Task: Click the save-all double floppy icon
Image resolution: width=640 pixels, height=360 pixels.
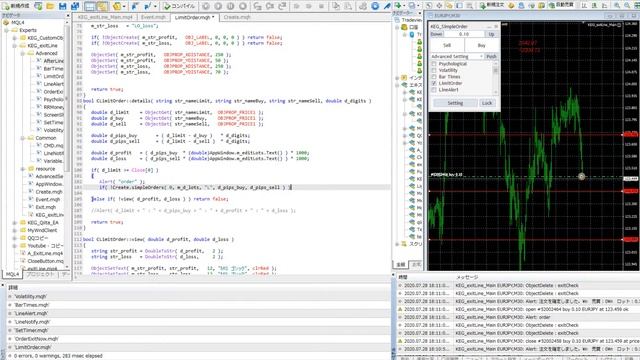Action: [x=75, y=6]
